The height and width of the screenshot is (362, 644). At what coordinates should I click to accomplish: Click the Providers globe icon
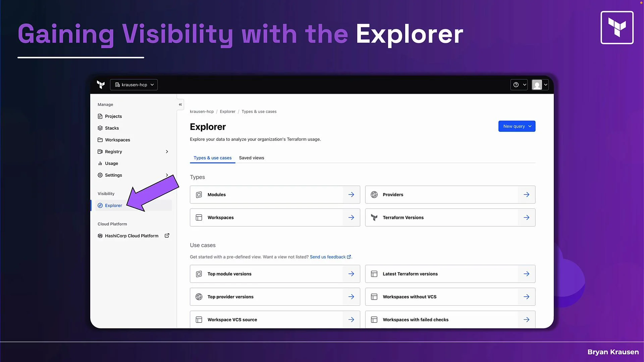[374, 195]
